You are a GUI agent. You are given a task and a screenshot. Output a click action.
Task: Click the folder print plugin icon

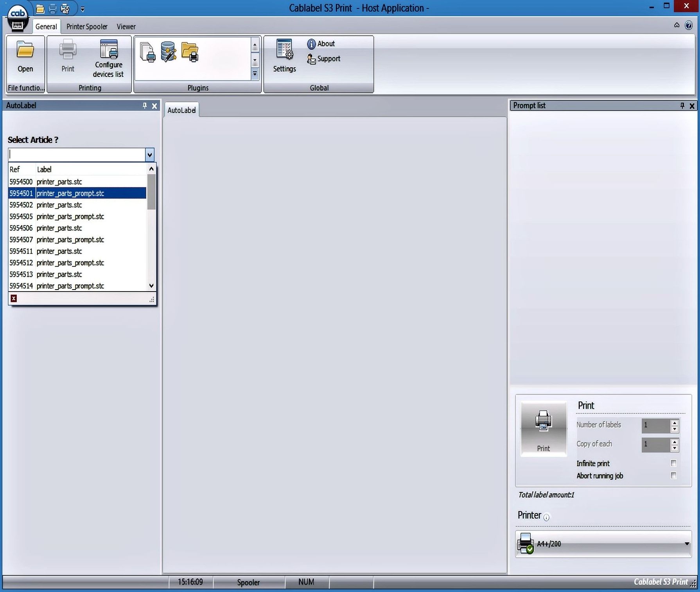[190, 52]
